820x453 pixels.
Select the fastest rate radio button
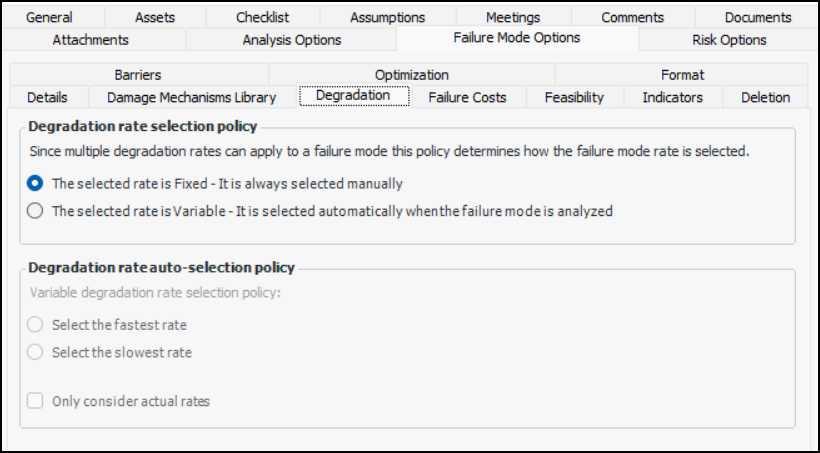[x=36, y=325]
